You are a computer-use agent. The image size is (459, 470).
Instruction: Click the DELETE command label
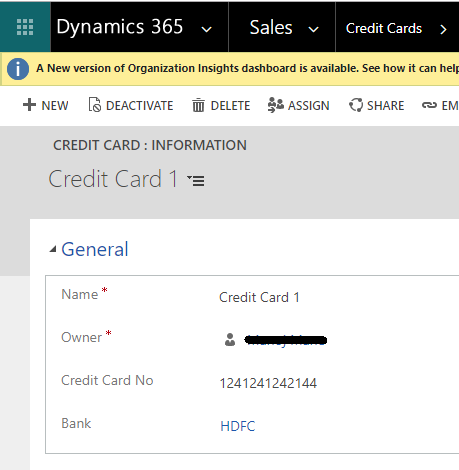click(x=230, y=106)
